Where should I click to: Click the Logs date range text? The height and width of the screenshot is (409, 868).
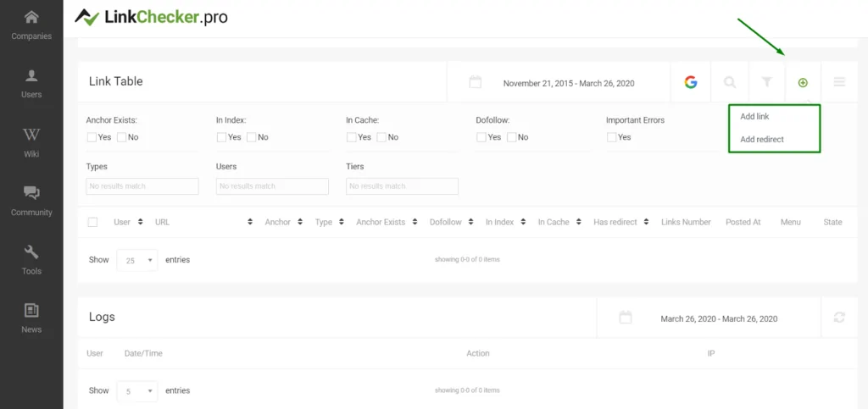click(719, 319)
